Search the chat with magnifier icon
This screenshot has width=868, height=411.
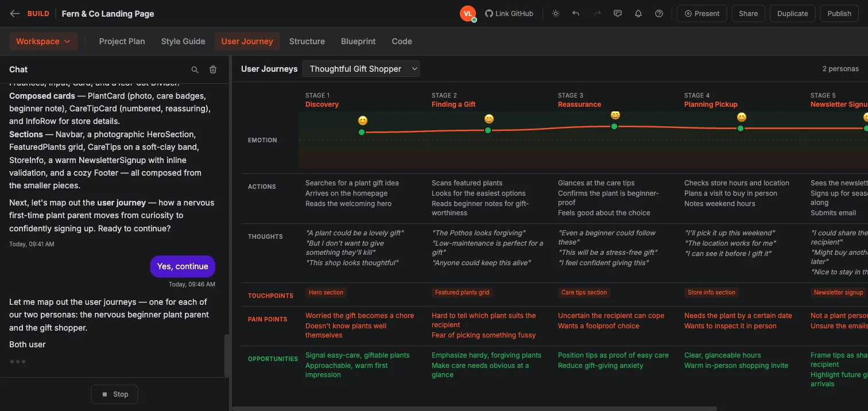(x=195, y=69)
